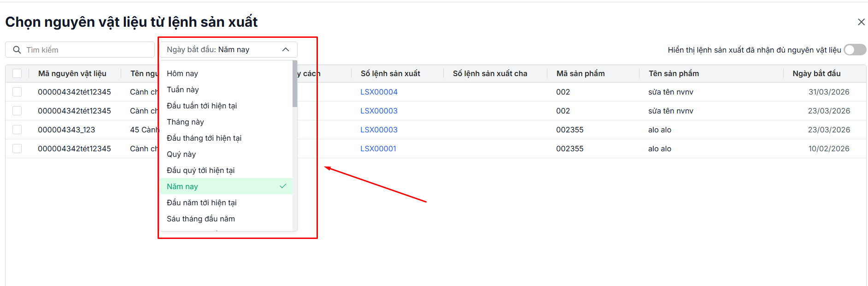The width and height of the screenshot is (868, 286).
Task: Tick the select-all header checkbox
Action: coord(17,73)
